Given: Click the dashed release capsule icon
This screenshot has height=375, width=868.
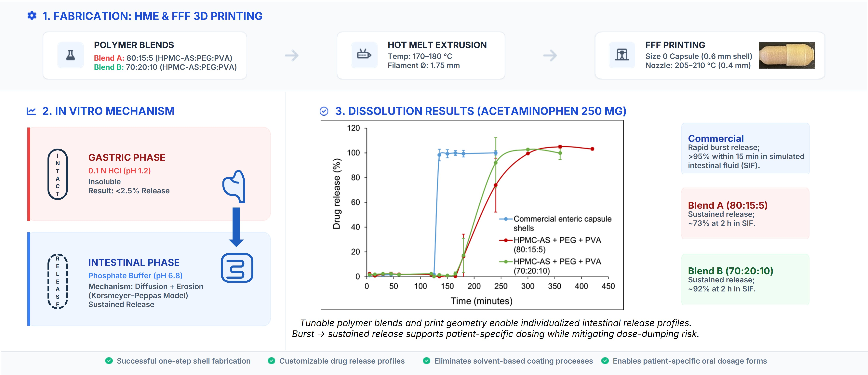Looking at the screenshot, I should pyautogui.click(x=58, y=281).
